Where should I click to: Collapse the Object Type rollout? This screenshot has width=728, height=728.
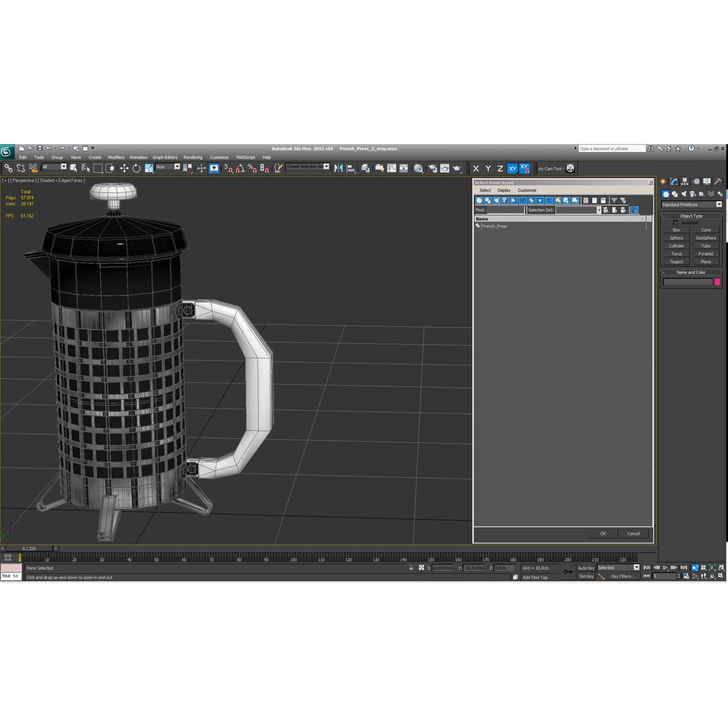[691, 216]
